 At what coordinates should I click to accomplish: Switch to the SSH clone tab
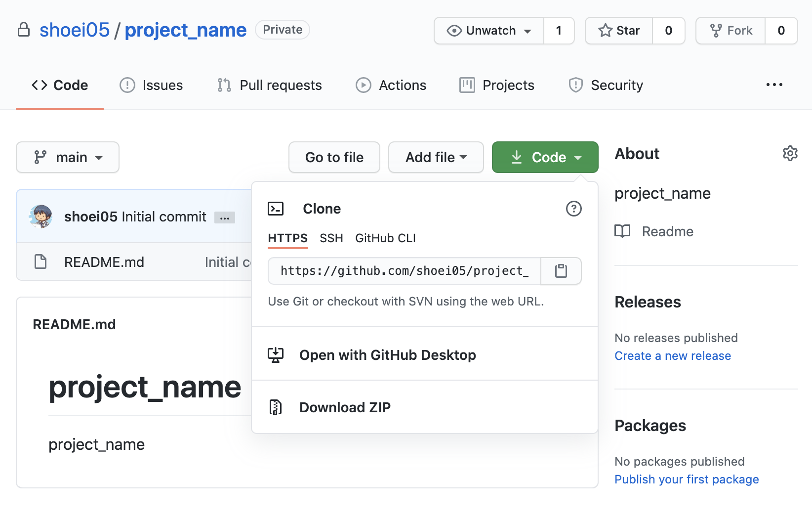(331, 238)
